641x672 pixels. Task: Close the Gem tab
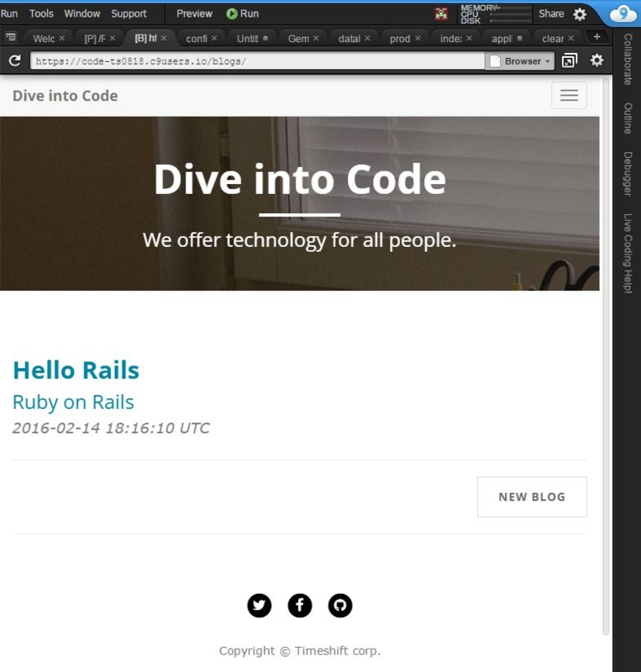point(316,38)
